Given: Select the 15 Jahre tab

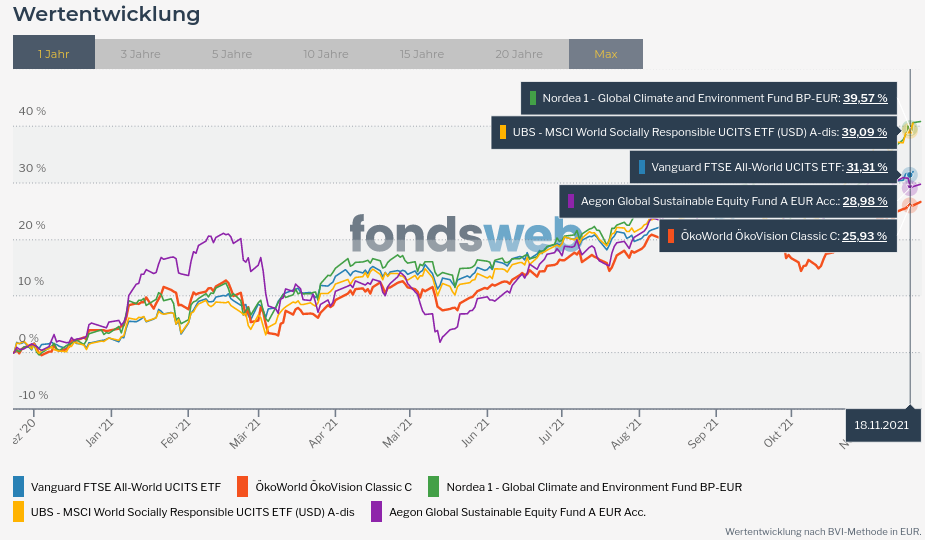Looking at the screenshot, I should coord(422,53).
